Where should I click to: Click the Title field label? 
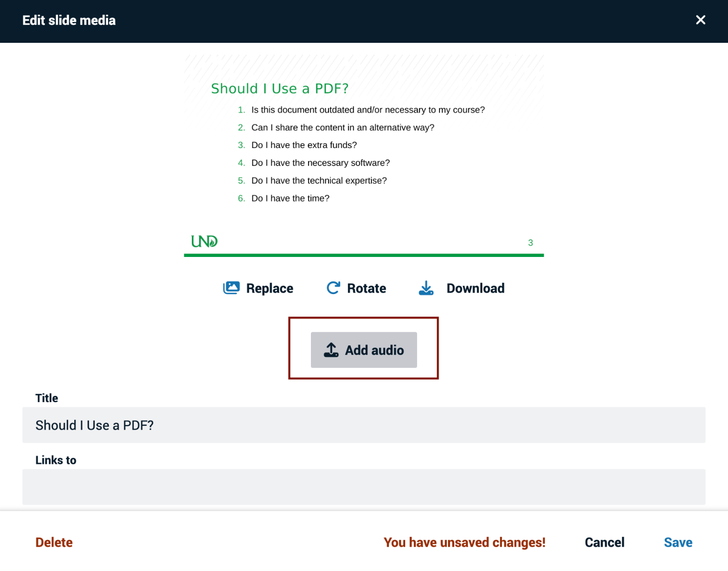[47, 398]
